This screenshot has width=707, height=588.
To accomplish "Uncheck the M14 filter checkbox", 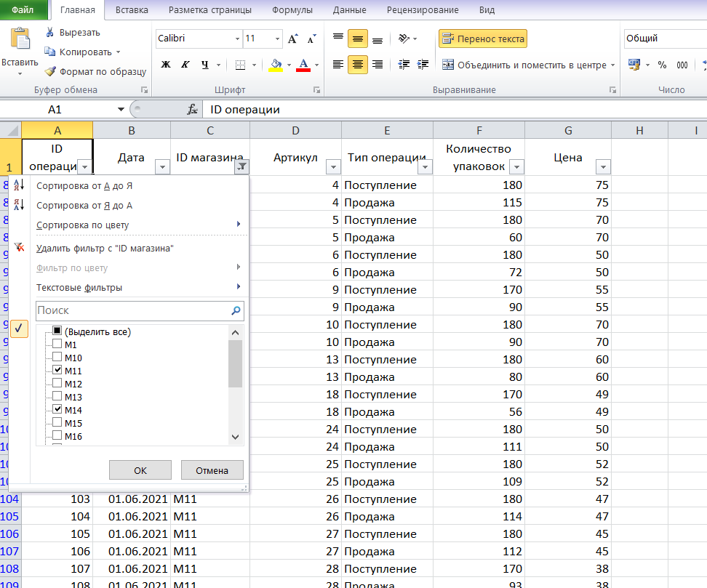I will 57,409.
